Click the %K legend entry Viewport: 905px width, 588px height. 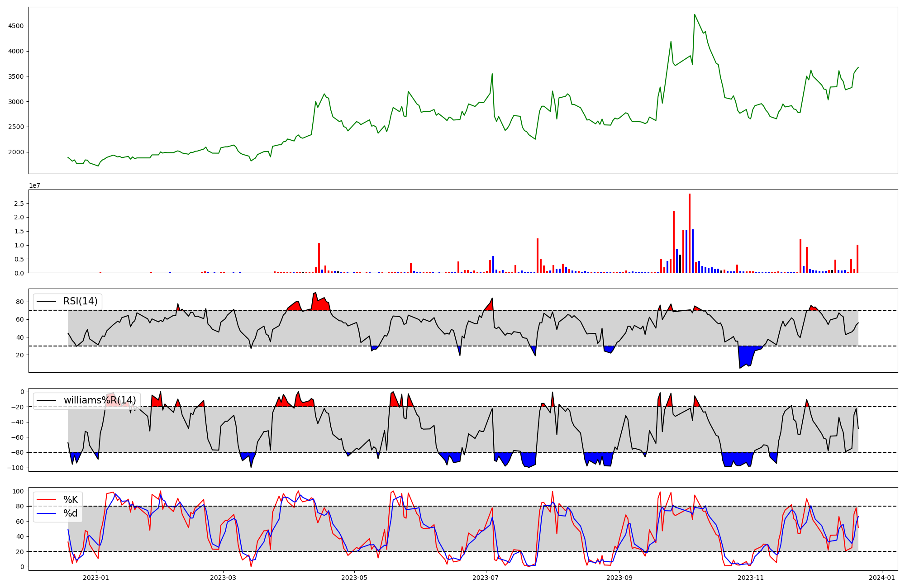click(x=71, y=500)
